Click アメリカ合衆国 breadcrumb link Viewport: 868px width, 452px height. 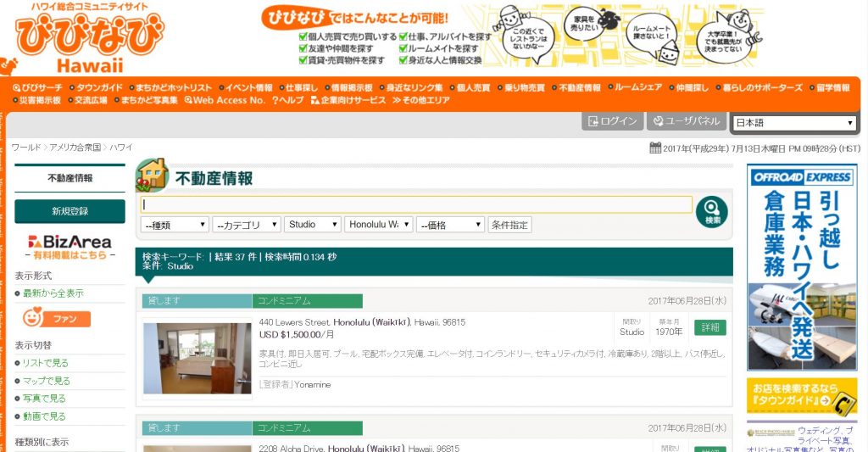coord(75,148)
